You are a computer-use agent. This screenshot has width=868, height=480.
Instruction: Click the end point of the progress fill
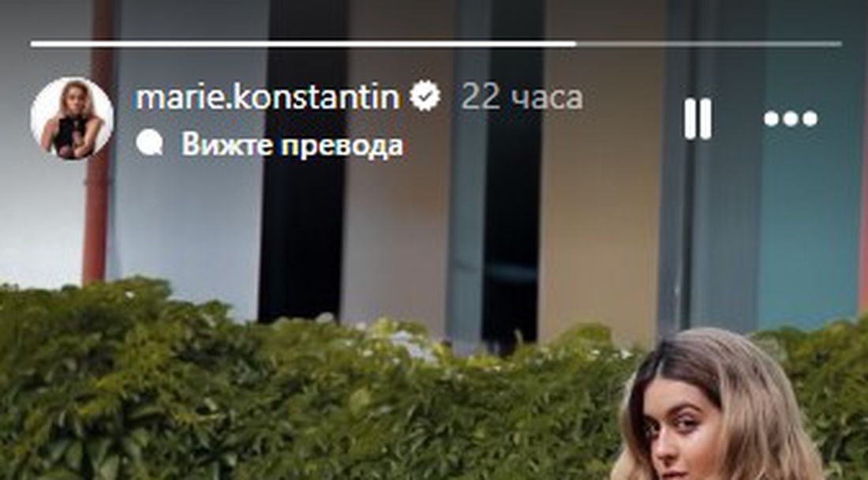pos(575,43)
